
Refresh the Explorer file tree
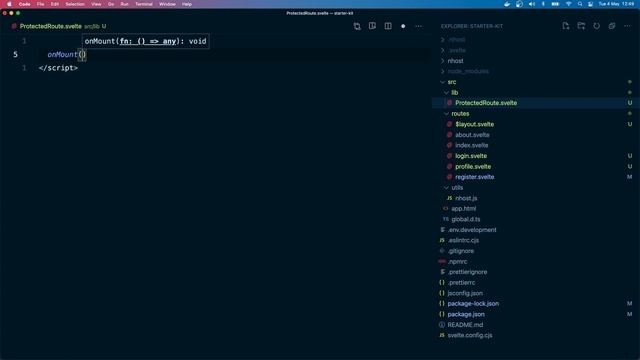(597, 26)
